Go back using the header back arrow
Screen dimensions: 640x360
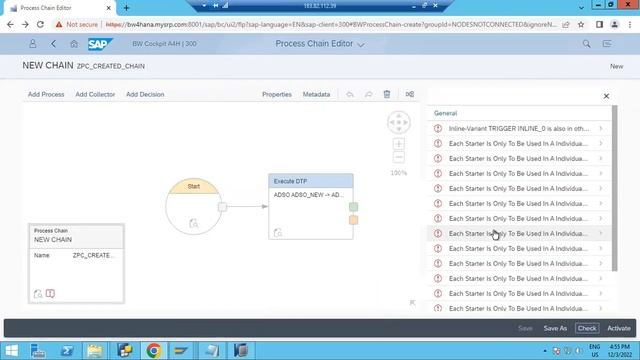click(x=53, y=44)
